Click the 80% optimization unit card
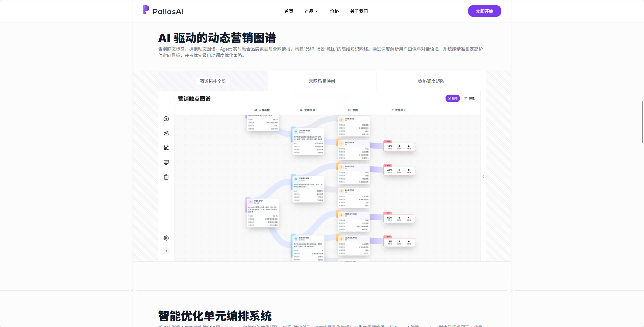644x327 pixels. [x=399, y=218]
